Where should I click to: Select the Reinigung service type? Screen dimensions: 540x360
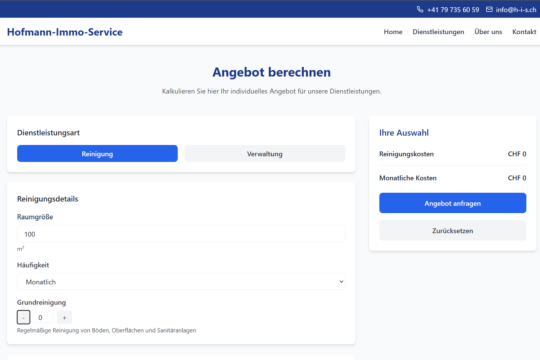click(97, 154)
